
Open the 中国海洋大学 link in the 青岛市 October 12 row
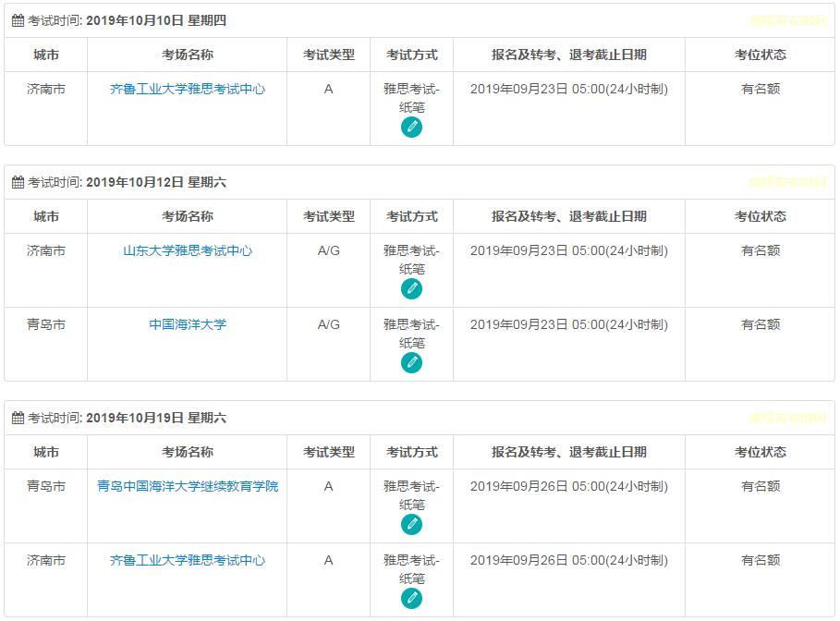pyautogui.click(x=188, y=325)
